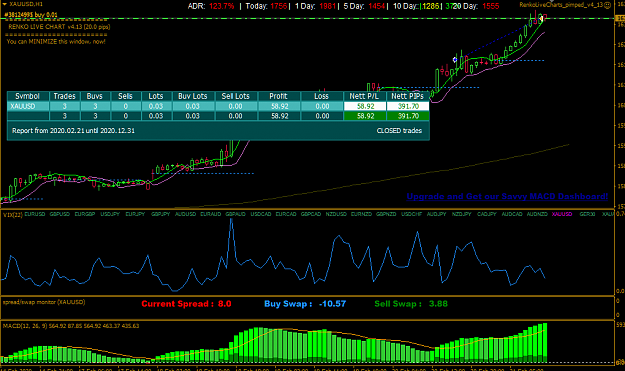Click the green 391.70 total pips cell
Image resolution: width=625 pixels, height=371 pixels.
click(408, 116)
